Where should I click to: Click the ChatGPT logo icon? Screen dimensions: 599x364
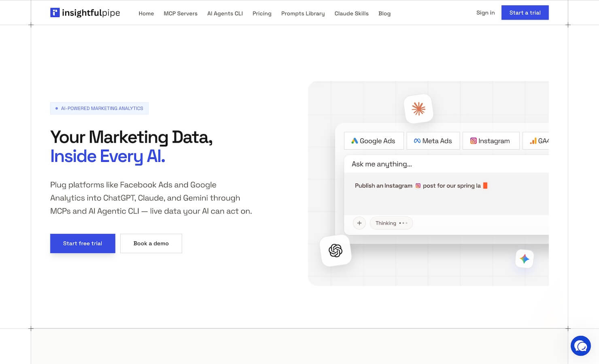[x=336, y=251]
